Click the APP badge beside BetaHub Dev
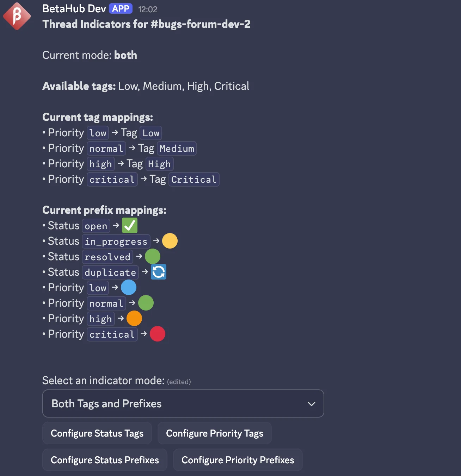The height and width of the screenshot is (476, 461). tap(121, 8)
